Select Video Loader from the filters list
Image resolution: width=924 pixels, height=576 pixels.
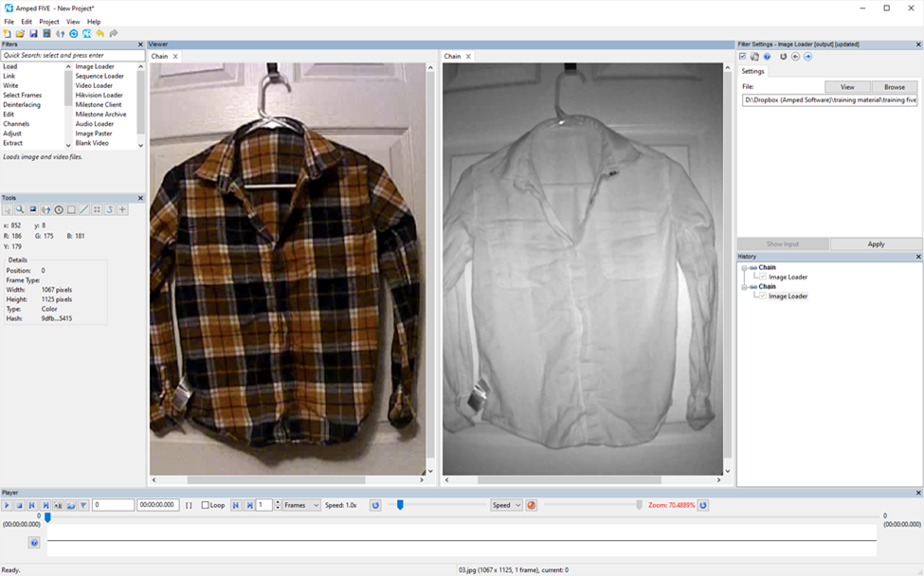point(94,85)
